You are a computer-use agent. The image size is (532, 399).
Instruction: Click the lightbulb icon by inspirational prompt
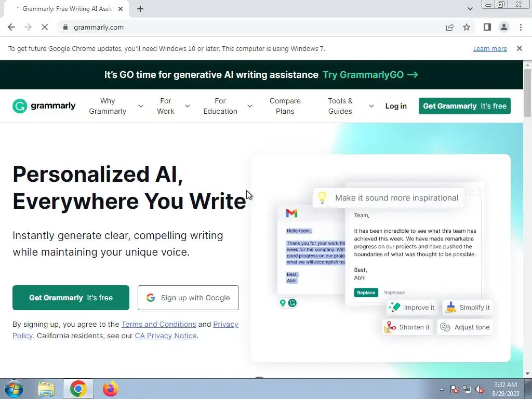point(322,197)
